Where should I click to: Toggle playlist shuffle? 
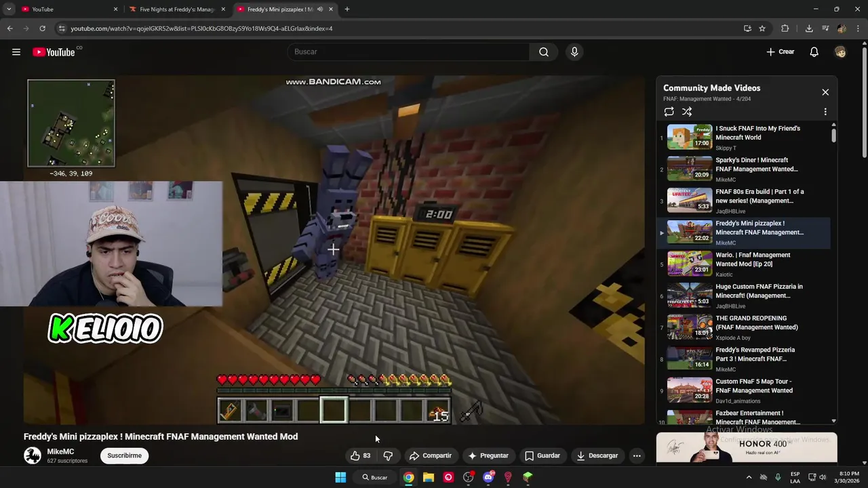point(687,112)
